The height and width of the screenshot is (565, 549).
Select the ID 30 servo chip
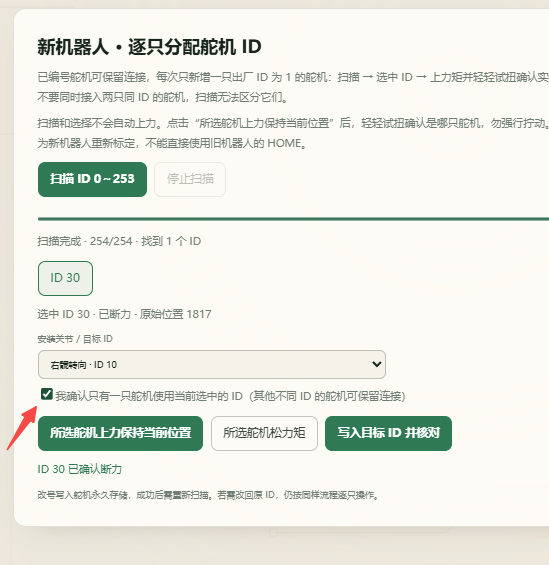tap(65, 278)
